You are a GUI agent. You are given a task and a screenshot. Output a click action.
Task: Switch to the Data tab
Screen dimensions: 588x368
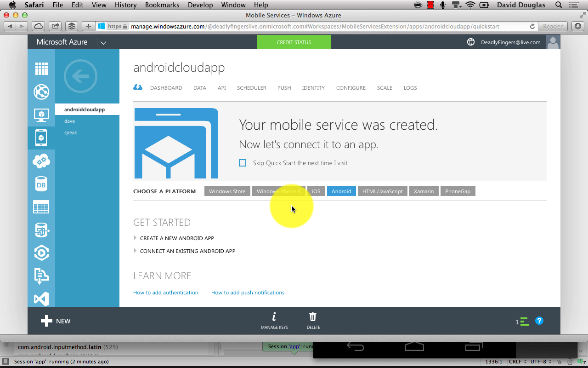[200, 88]
